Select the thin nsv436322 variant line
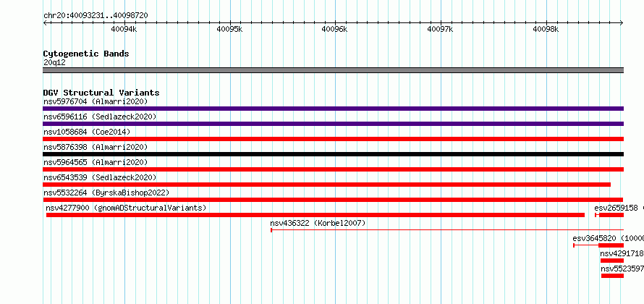 point(447,230)
